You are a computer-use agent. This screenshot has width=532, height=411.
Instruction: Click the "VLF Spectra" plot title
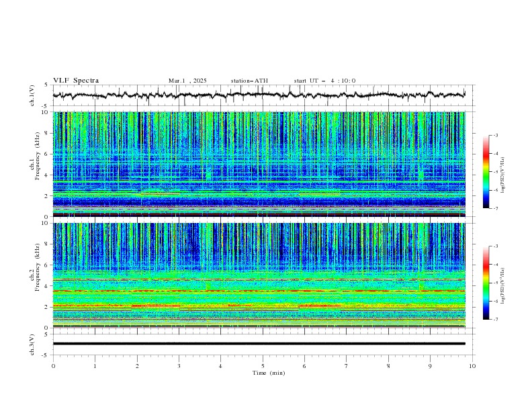click(76, 81)
